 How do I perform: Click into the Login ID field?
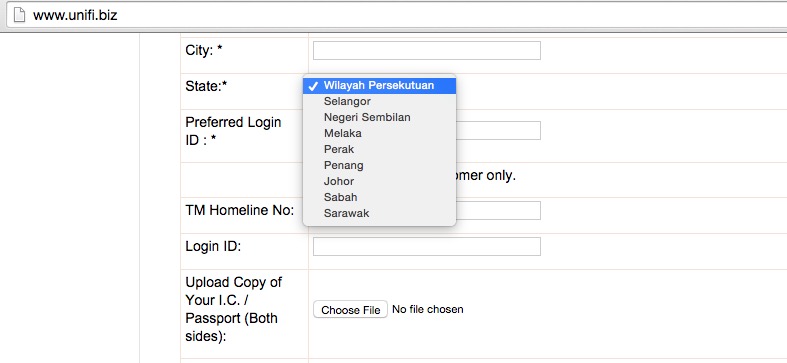coord(427,247)
